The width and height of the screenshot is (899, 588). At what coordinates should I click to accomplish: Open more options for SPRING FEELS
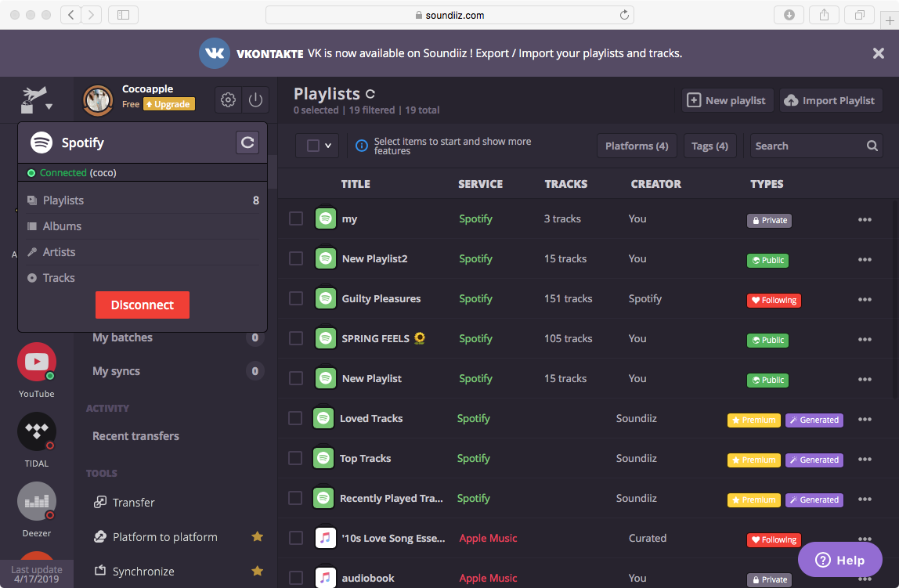point(865,339)
